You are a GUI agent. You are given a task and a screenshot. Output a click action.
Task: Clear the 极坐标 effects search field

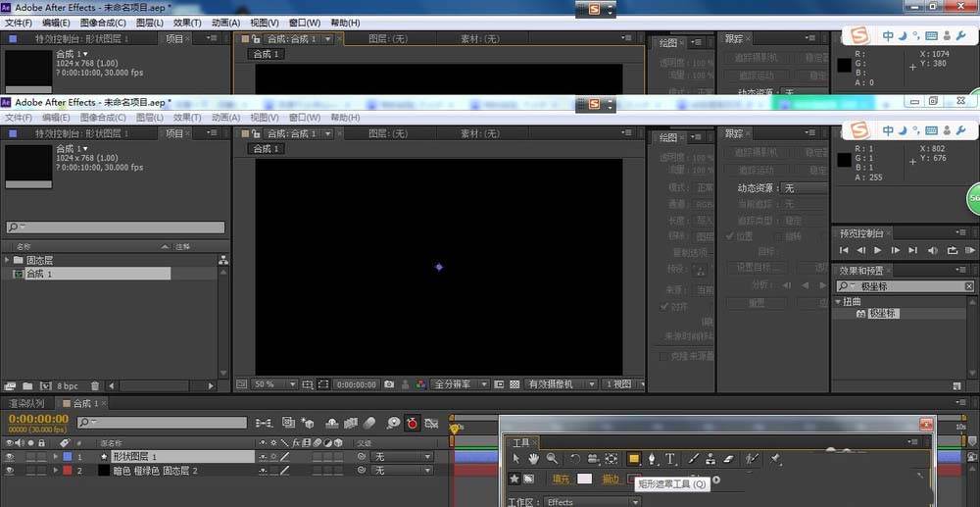(969, 286)
